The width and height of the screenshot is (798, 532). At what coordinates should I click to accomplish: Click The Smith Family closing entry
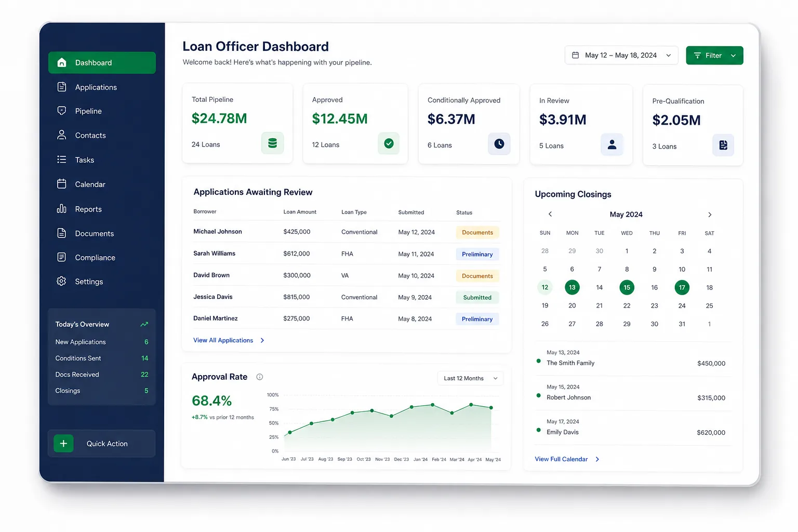(633, 358)
